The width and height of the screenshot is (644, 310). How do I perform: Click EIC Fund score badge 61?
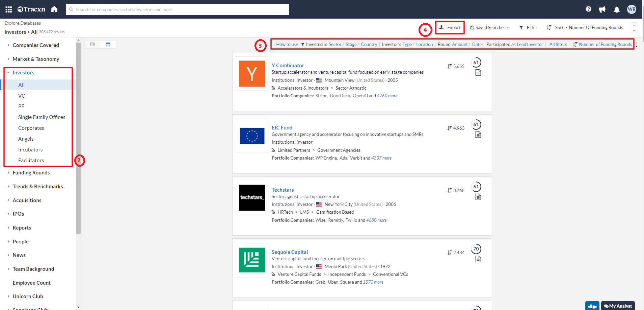[476, 124]
